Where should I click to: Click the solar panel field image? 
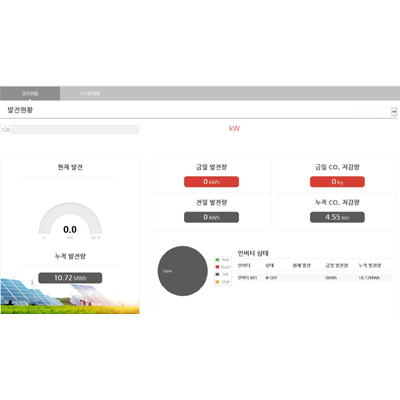[x=70, y=294]
